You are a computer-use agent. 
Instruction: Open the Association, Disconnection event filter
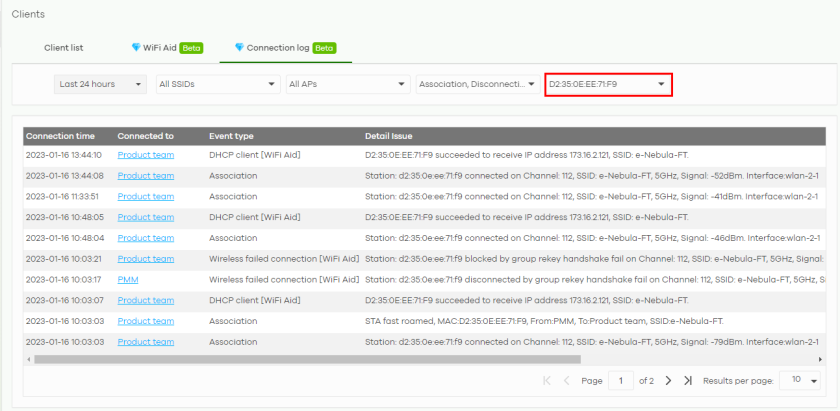tap(476, 84)
